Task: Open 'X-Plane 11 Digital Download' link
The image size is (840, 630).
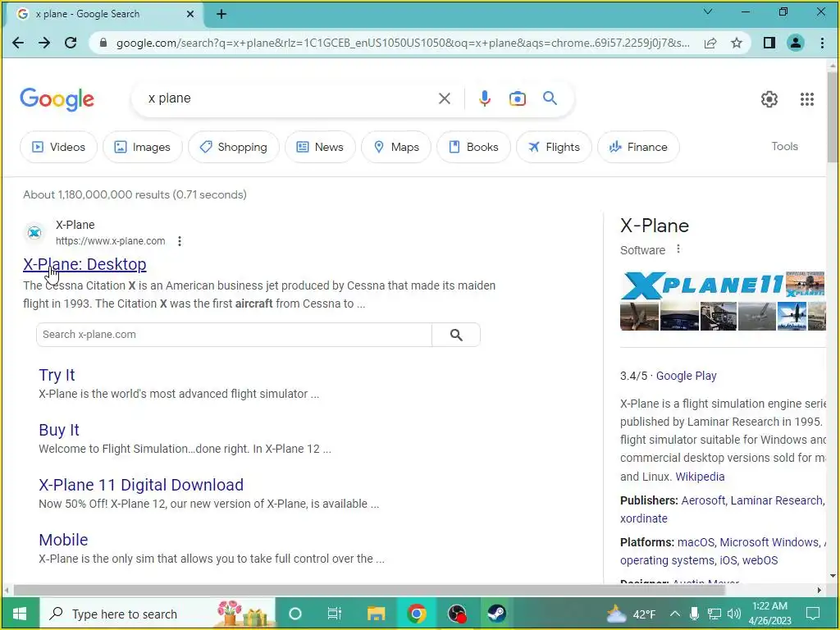Action: coord(141,485)
